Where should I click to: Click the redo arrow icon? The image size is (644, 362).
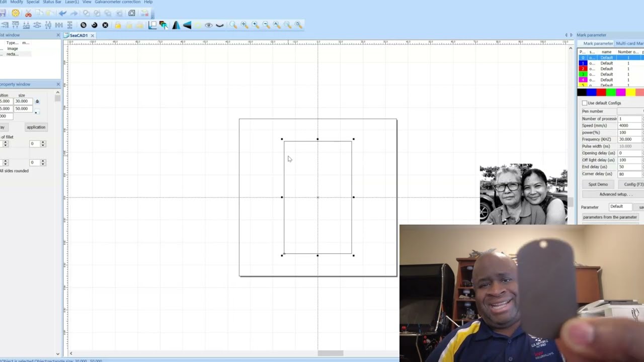coord(74,14)
